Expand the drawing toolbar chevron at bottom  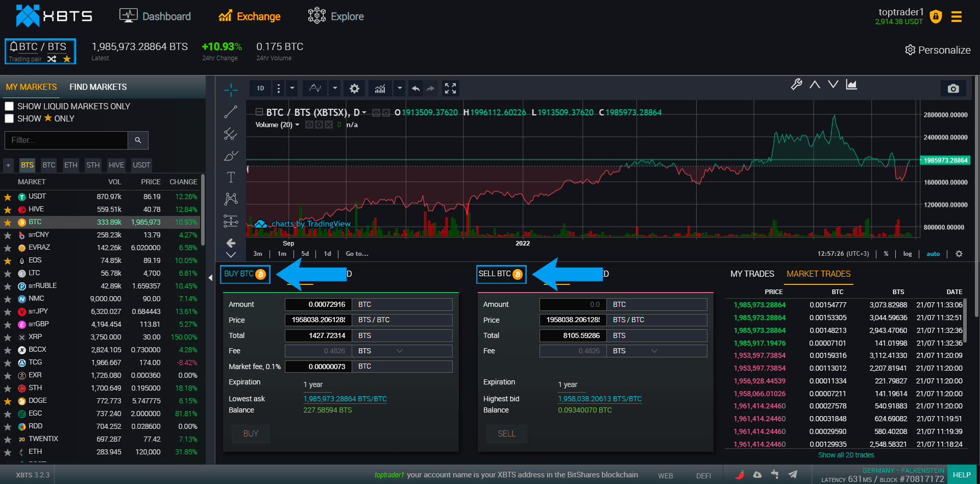231,255
